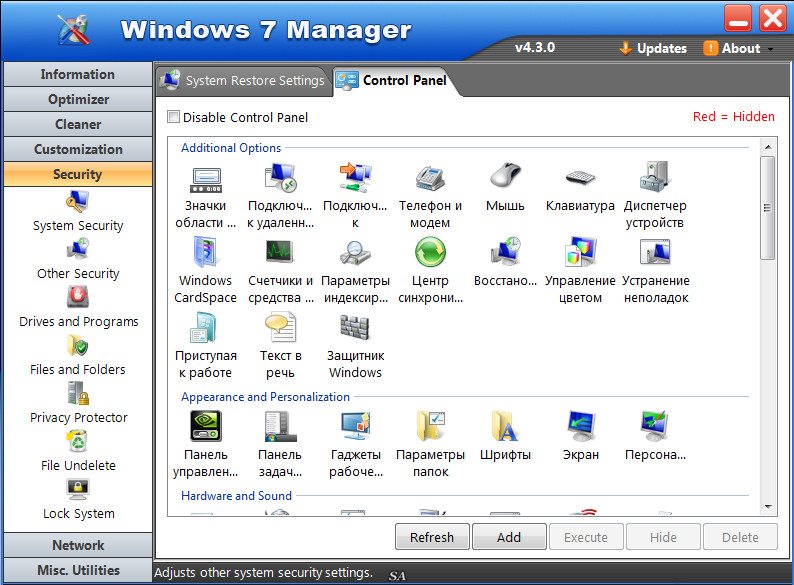Expand the Cleaner category
The height and width of the screenshot is (585, 794).
(x=78, y=124)
